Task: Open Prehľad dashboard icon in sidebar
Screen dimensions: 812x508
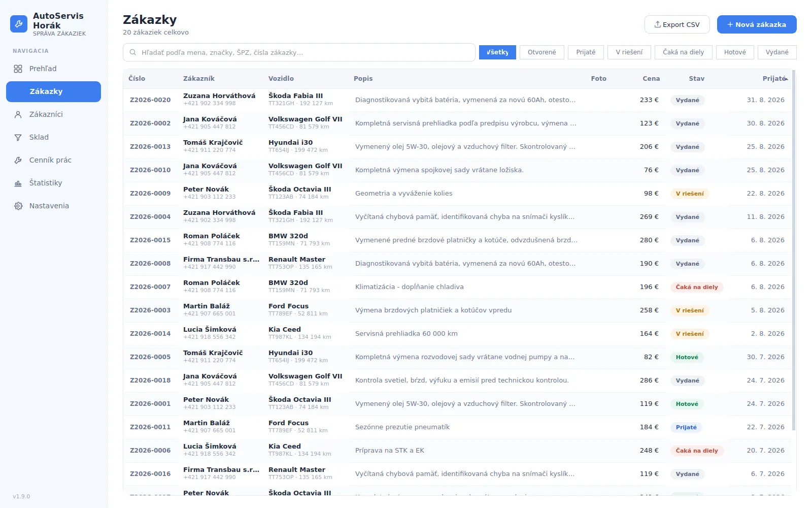Action: pos(18,69)
